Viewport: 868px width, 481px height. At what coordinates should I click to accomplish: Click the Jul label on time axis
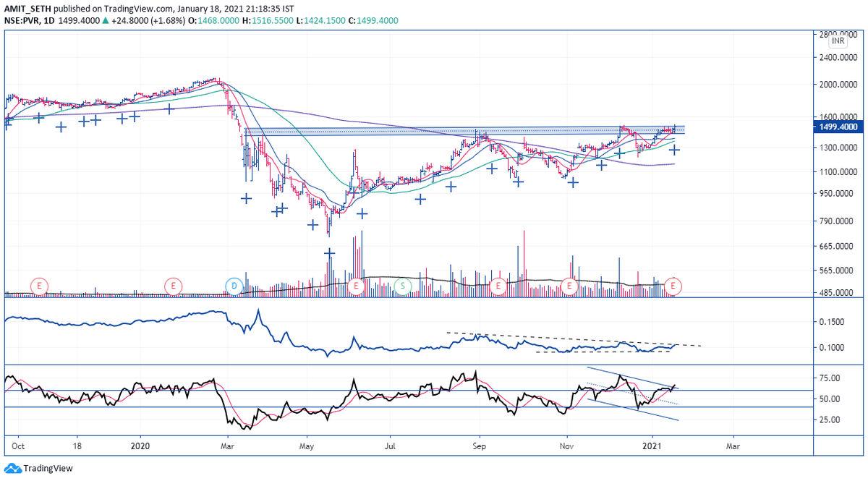point(391,448)
